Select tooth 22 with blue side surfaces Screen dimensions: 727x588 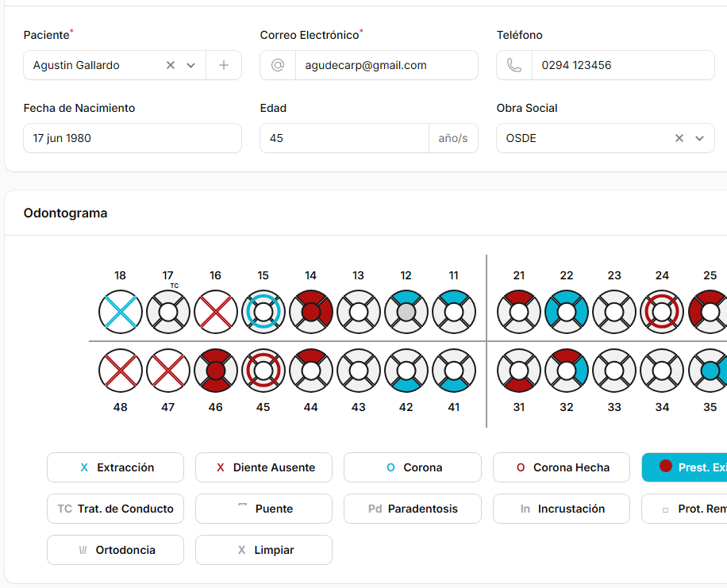click(x=567, y=312)
